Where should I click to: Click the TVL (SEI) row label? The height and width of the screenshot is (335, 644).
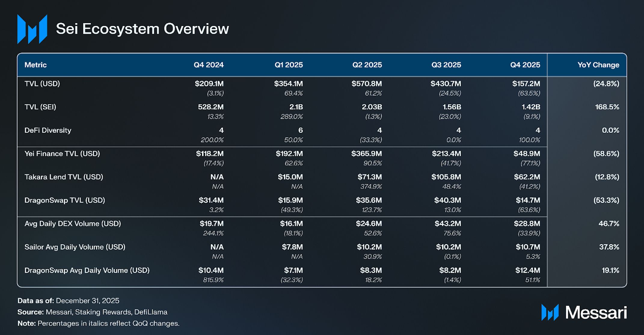click(40, 107)
